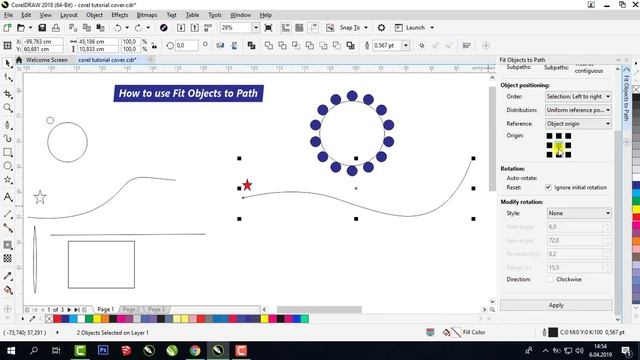Open the Reference dropdown
The height and width of the screenshot is (360, 640).
578,124
